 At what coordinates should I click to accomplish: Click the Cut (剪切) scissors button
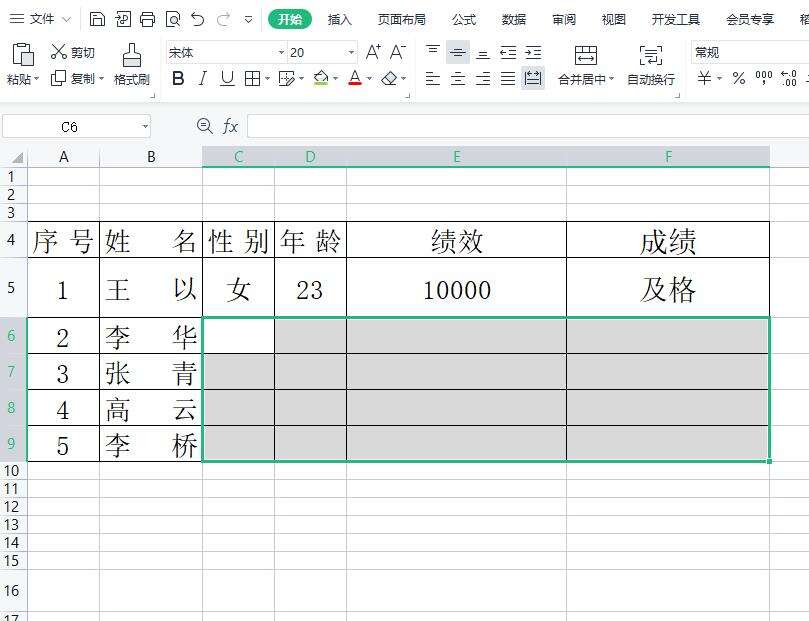coord(72,52)
